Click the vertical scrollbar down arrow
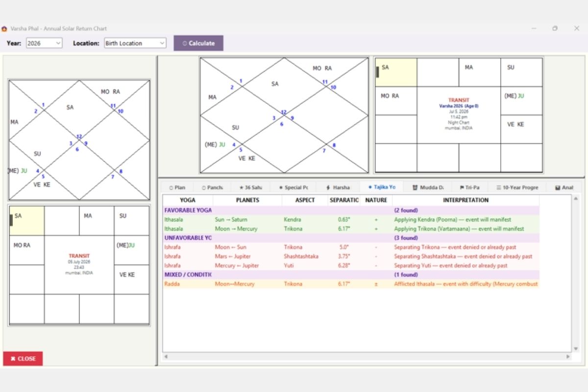Screen dimensions: 588x392 tap(576, 349)
